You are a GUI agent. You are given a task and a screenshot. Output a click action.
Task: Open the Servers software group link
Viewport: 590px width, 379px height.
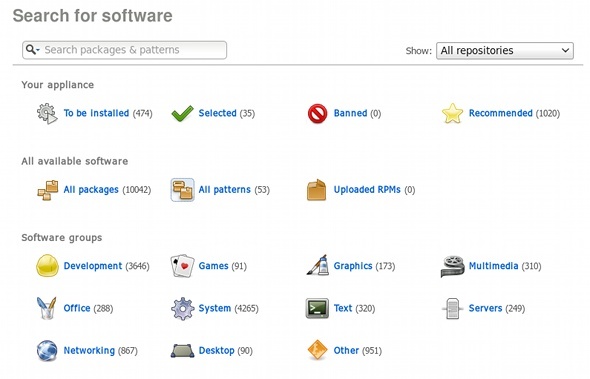pyautogui.click(x=485, y=308)
